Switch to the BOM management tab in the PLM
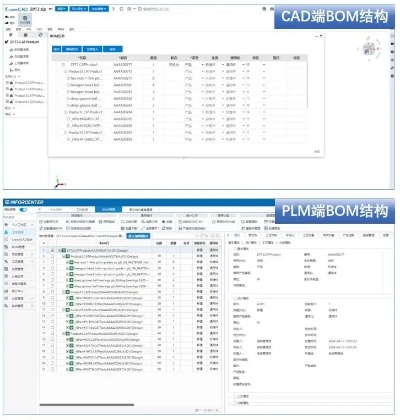 pyautogui.click(x=108, y=209)
